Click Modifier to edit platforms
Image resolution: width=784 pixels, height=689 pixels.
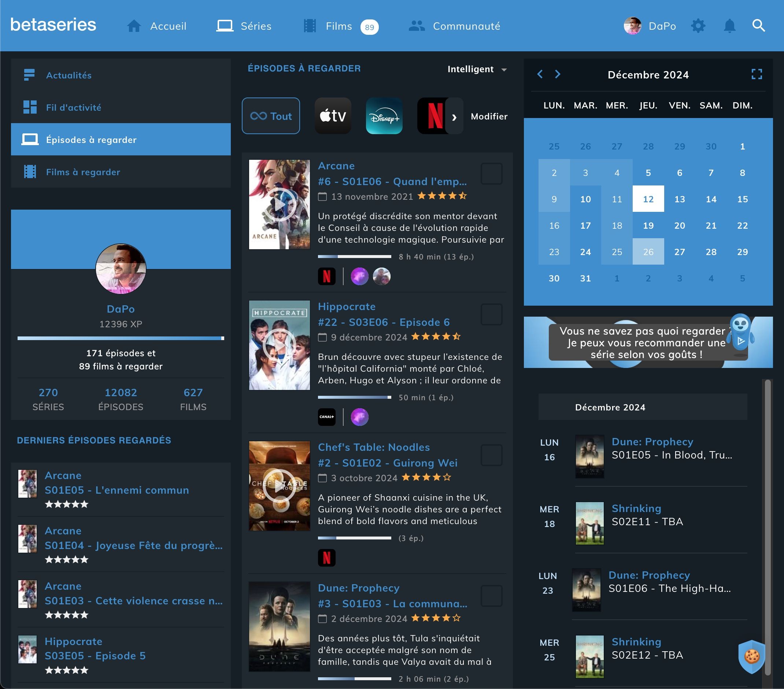tap(489, 116)
